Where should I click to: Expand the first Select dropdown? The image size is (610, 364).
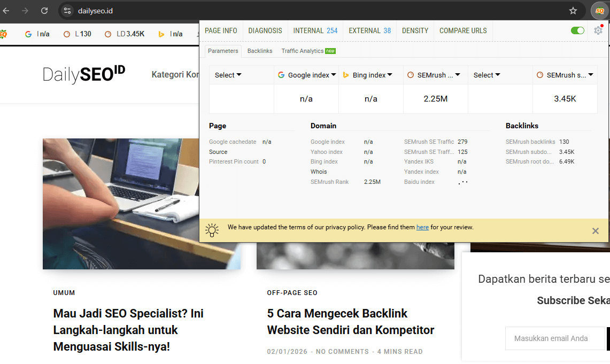tap(228, 75)
